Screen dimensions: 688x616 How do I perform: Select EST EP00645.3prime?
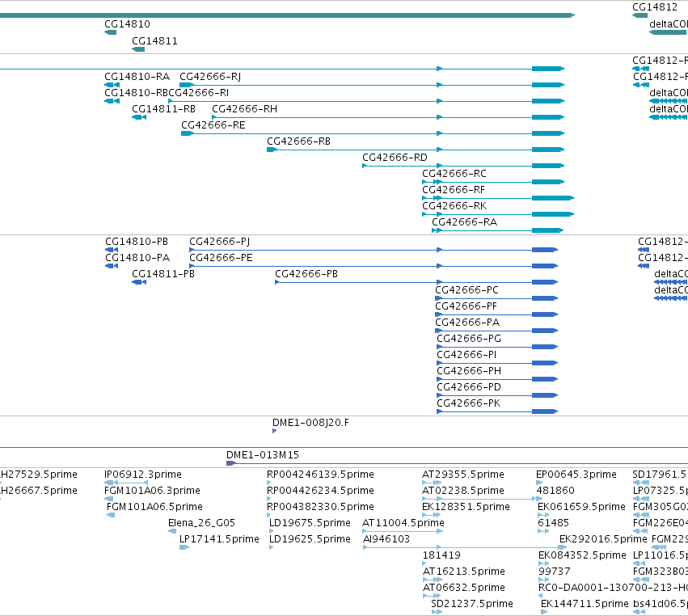point(576,475)
